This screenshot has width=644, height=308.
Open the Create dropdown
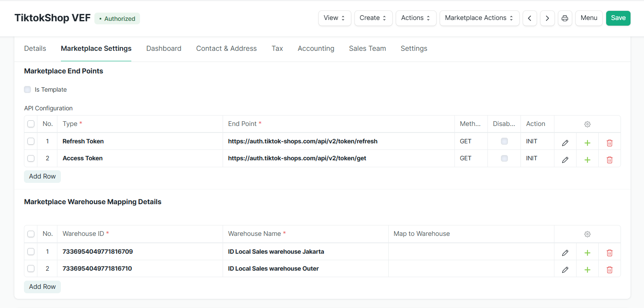tap(374, 18)
